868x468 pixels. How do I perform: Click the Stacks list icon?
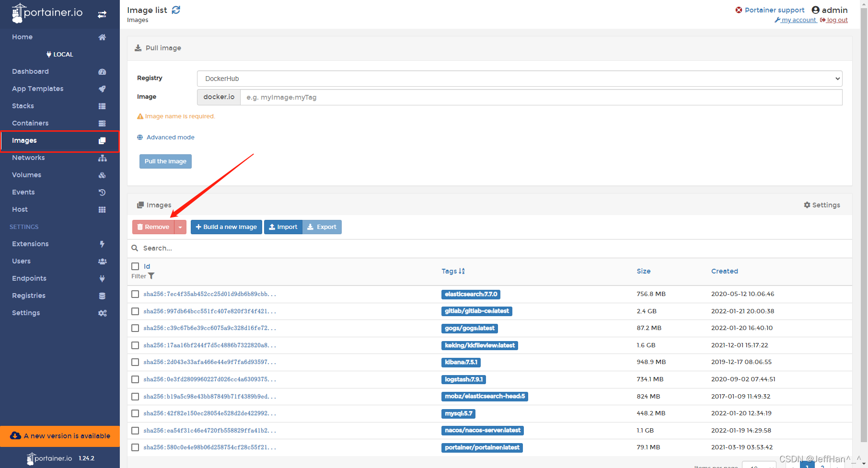pyautogui.click(x=102, y=106)
